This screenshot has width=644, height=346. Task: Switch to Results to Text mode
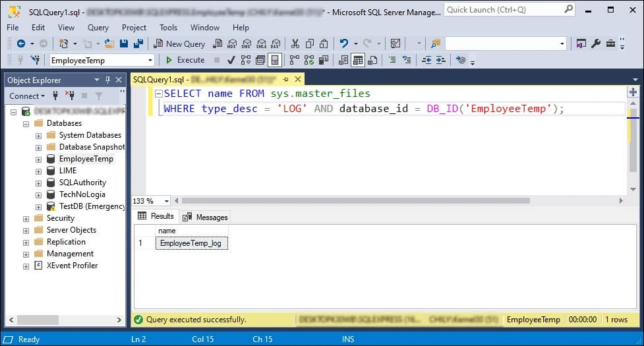coord(343,61)
